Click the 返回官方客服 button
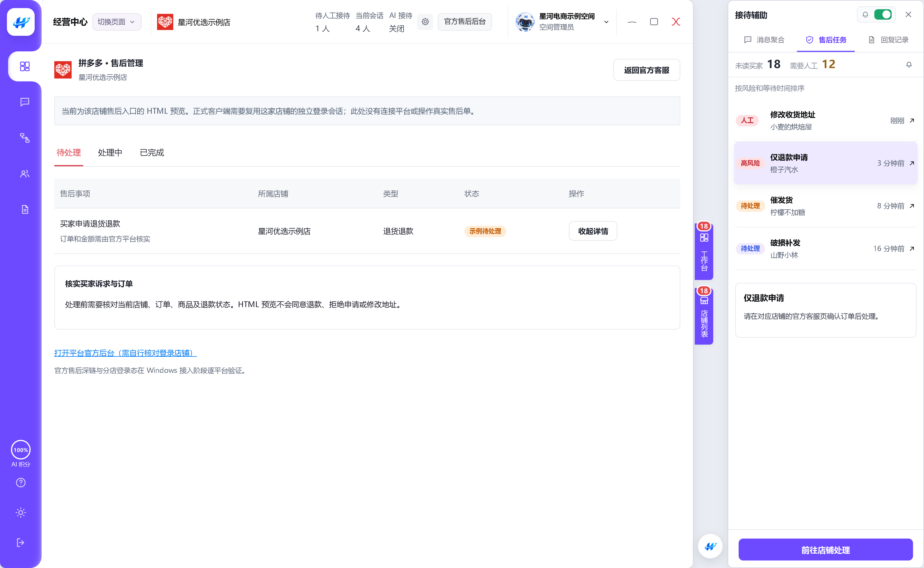 [646, 70]
